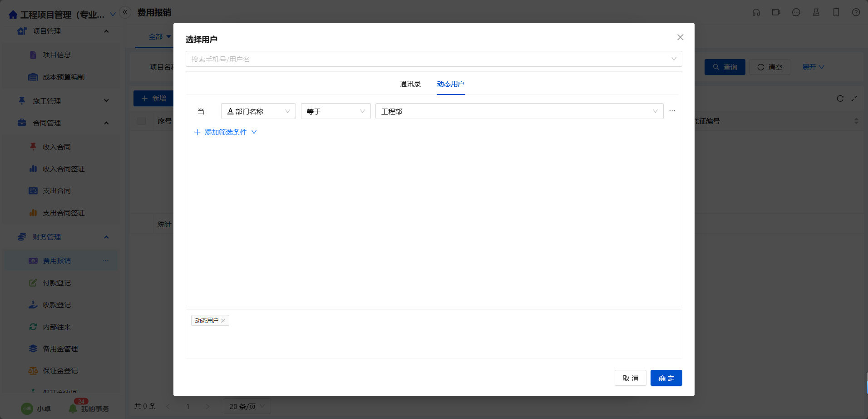
Task: Click the headset support icon
Action: (x=756, y=13)
